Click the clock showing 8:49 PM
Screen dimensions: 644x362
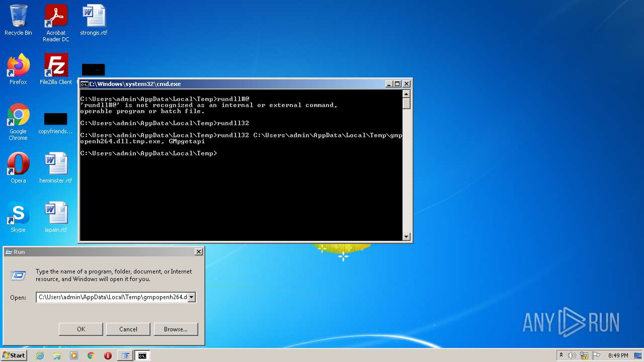click(618, 355)
